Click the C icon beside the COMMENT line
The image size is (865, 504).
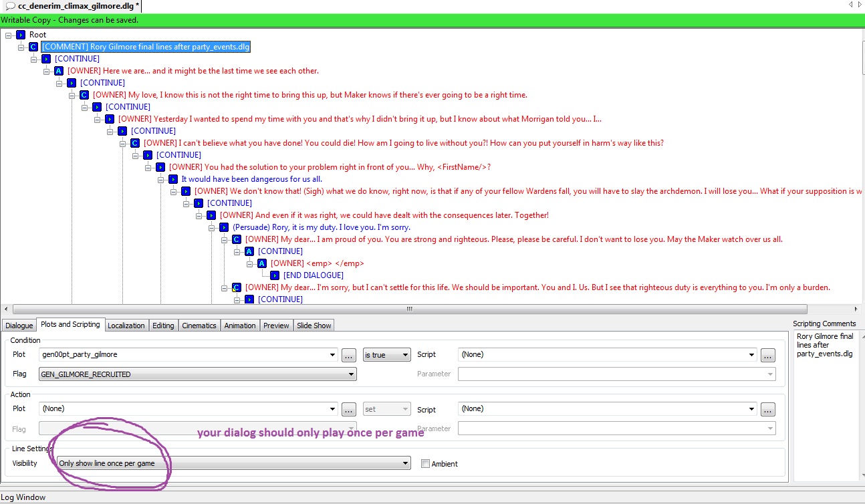pos(33,47)
